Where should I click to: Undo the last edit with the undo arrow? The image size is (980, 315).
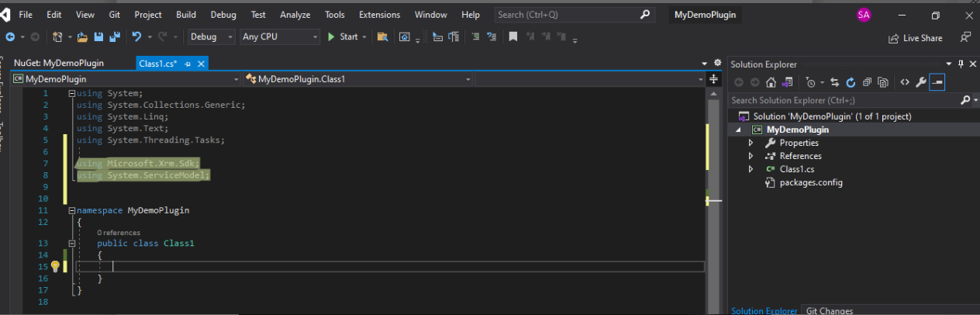tap(136, 36)
